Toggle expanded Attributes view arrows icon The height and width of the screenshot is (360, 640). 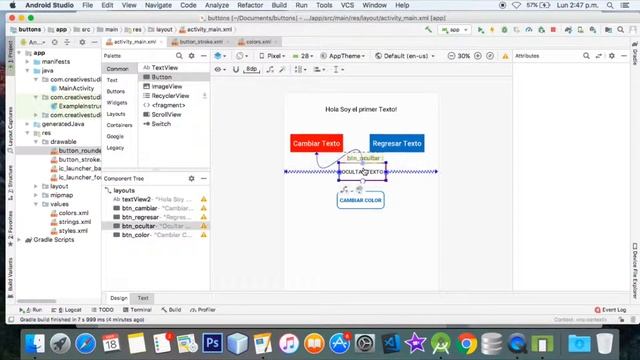tap(599, 56)
